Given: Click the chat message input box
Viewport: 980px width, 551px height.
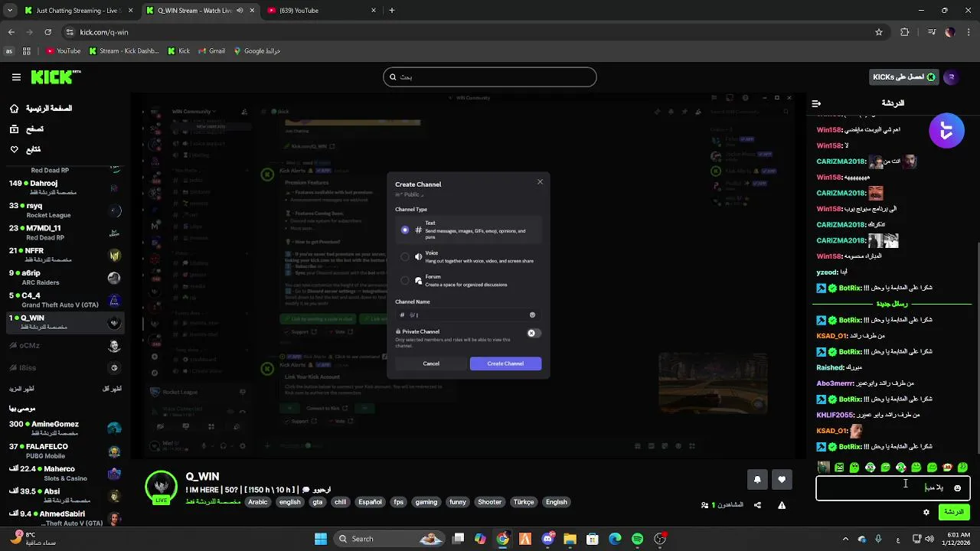Looking at the screenshot, I should (893, 488).
